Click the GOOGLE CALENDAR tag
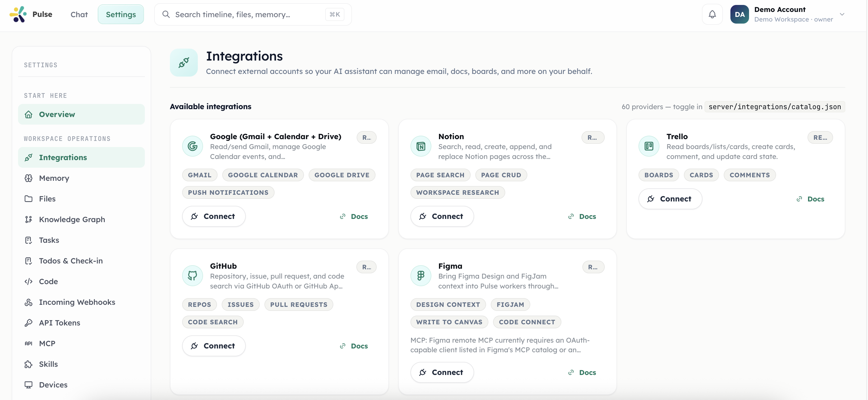Screen dimensions: 868x400 point(263,175)
